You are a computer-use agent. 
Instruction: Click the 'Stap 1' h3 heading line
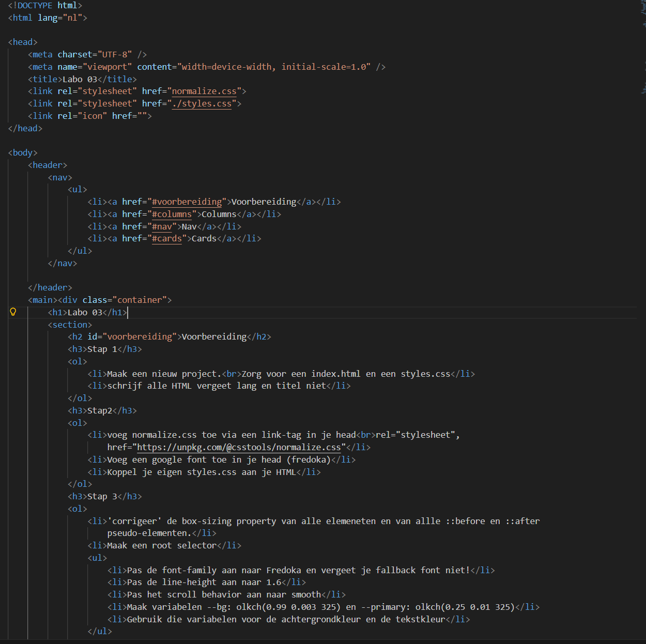105,349
